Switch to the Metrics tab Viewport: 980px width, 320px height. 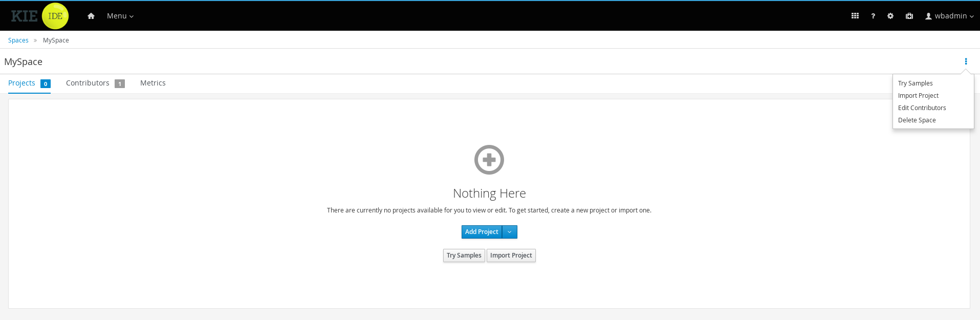click(x=153, y=83)
